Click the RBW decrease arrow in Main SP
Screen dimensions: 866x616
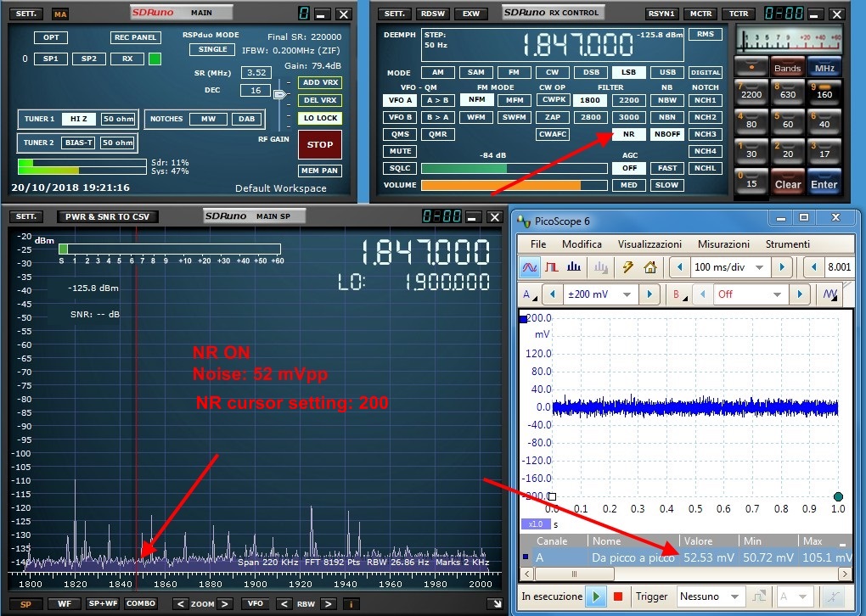click(x=284, y=604)
